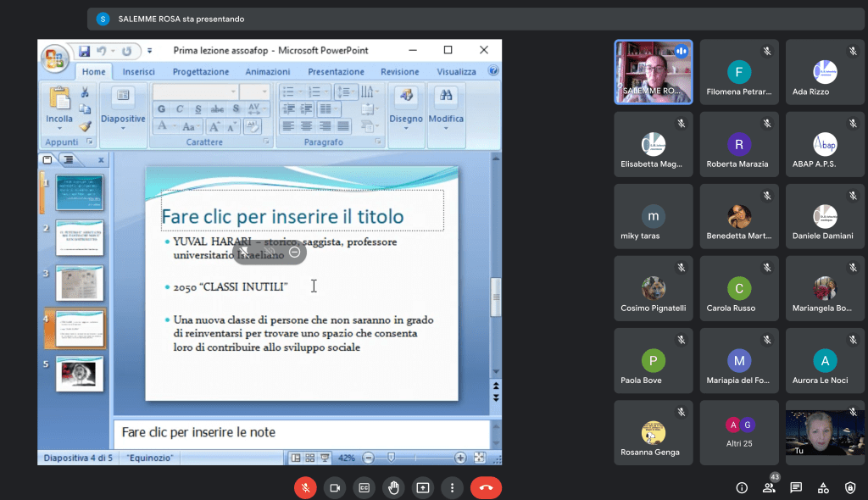Click the present screen icon
This screenshot has width=868, height=500.
tap(422, 487)
